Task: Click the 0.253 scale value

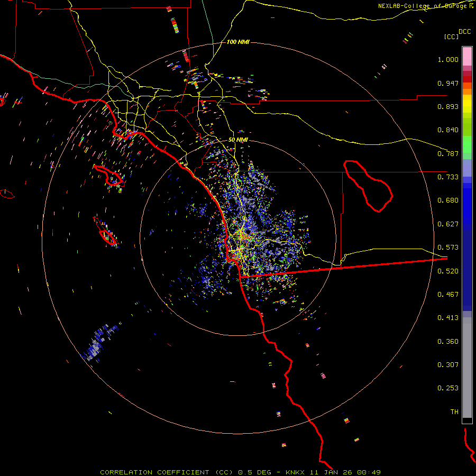Action: (x=448, y=388)
